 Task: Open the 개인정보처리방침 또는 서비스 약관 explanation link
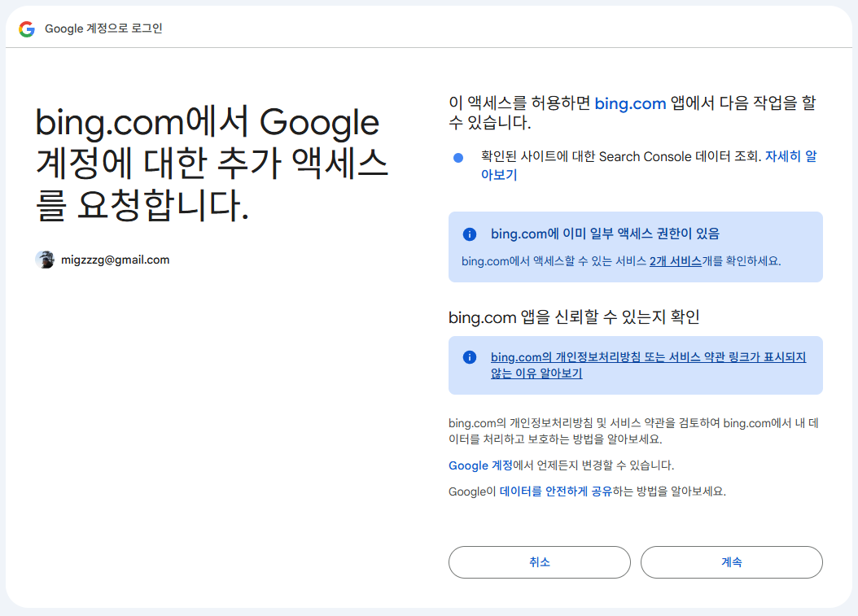[648, 365]
